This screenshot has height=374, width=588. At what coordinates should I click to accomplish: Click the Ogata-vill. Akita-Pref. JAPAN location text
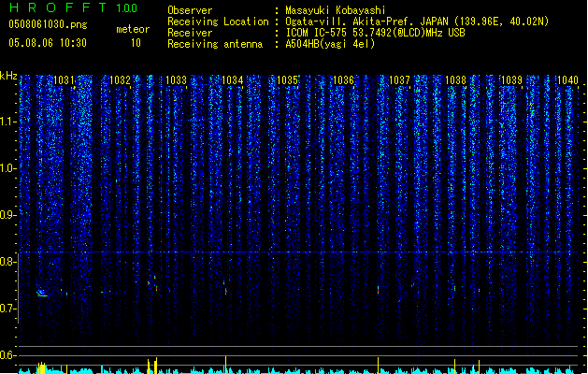tap(417, 22)
